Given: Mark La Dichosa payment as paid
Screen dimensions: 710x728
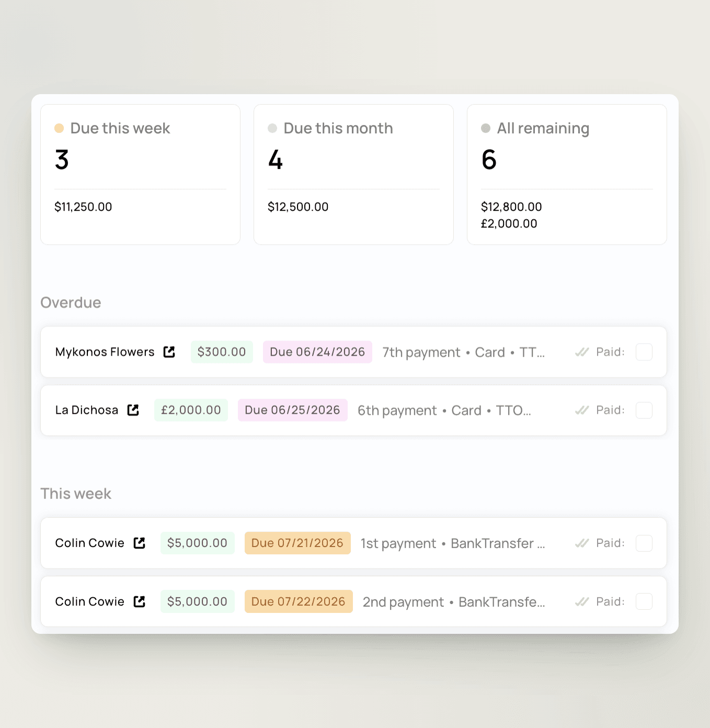Looking at the screenshot, I should click(x=644, y=410).
